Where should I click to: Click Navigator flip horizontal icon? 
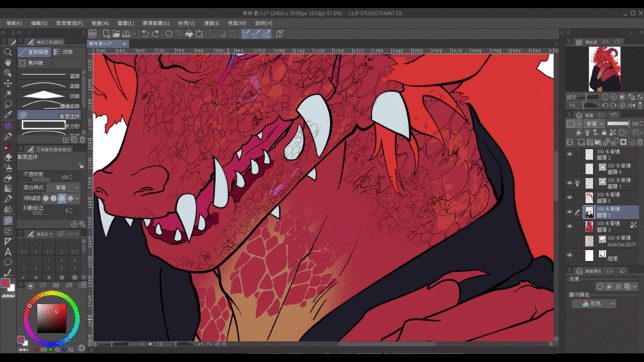(632, 105)
